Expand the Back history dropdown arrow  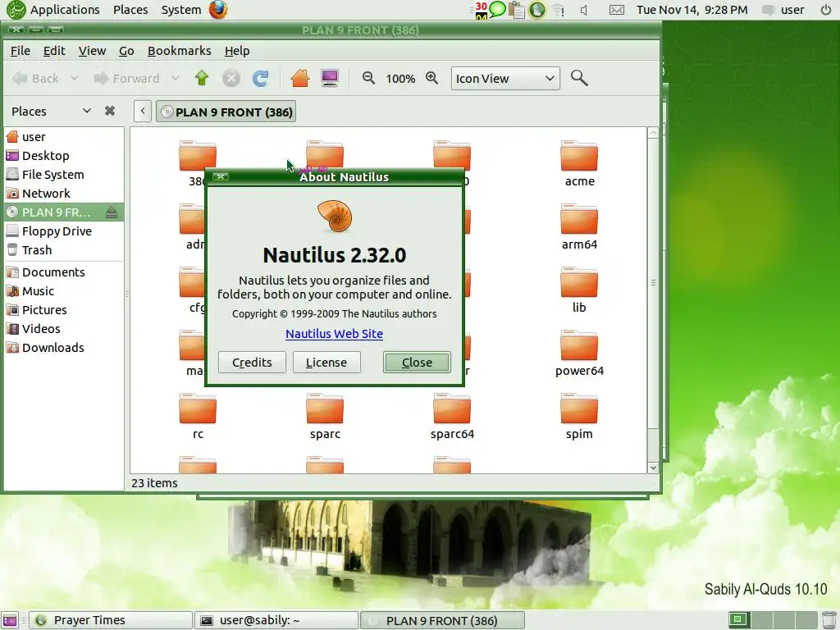tap(75, 78)
